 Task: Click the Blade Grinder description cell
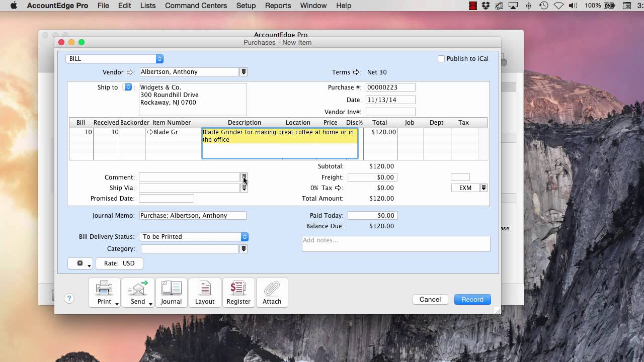click(280, 143)
